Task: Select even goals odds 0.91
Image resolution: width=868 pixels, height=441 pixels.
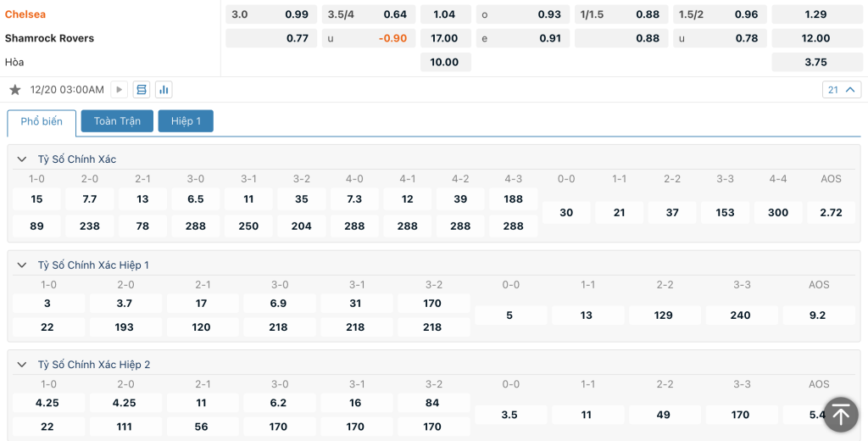Action: click(522, 38)
